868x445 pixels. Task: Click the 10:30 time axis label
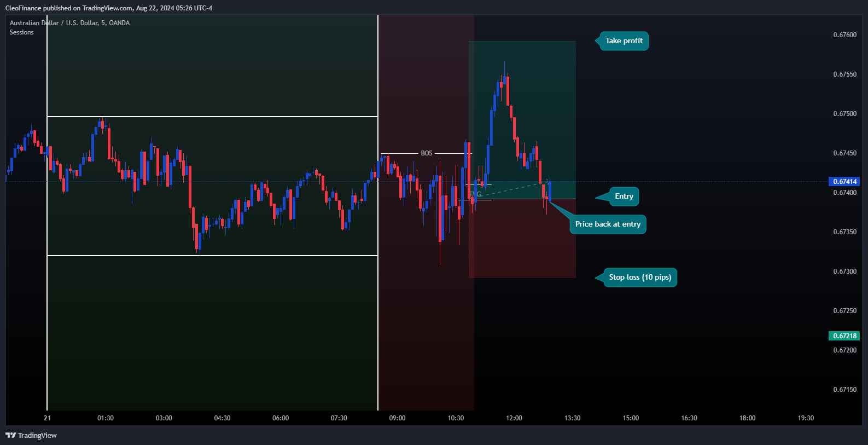(456, 418)
